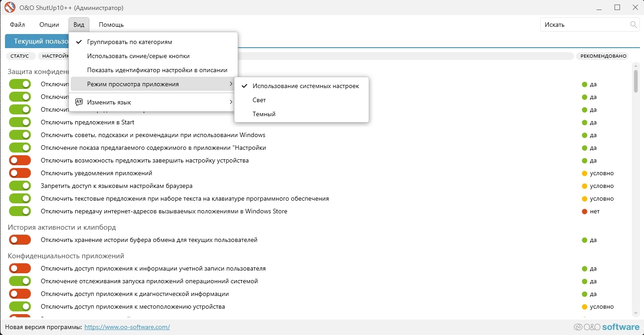Expand Изменить язык submenu
The image size is (644, 335).
coord(153,102)
